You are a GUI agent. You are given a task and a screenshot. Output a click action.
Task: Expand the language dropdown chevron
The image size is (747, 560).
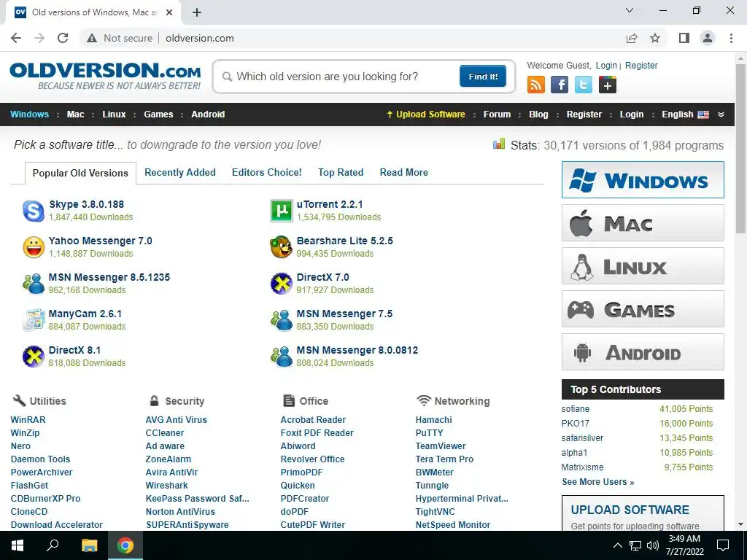pos(721,114)
